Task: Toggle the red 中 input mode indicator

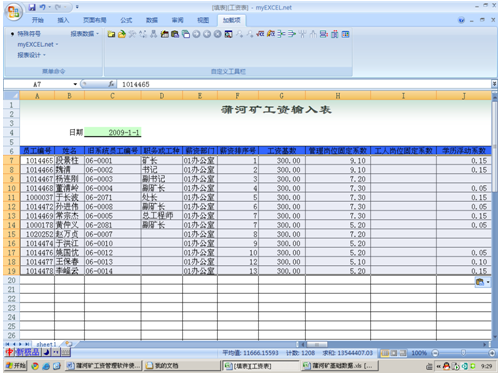Action: pyautogui.click(x=9, y=352)
